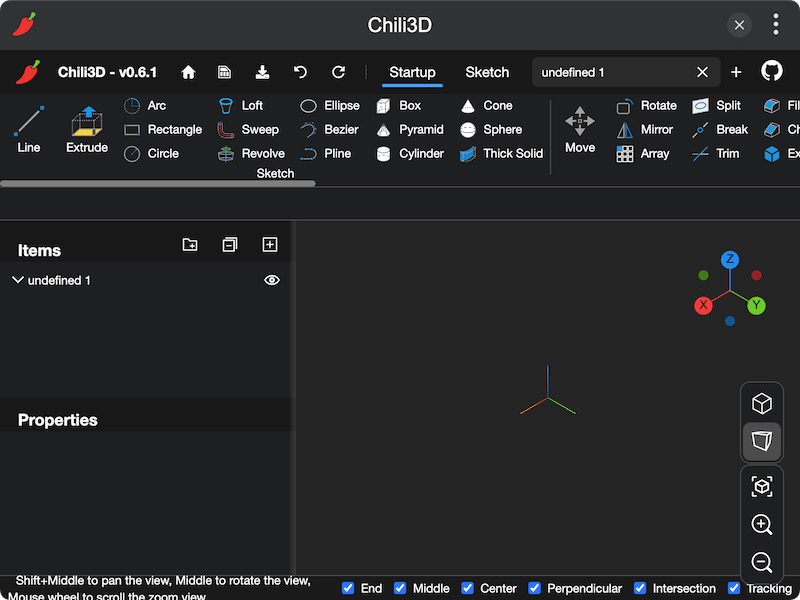Use the Break tool

[720, 130]
